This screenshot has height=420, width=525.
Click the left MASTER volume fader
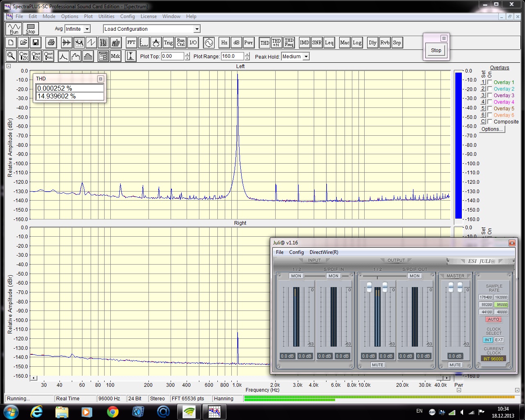[451, 287]
